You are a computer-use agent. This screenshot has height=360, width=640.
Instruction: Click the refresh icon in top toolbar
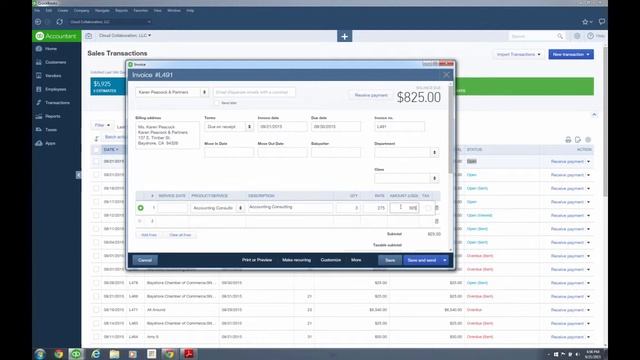60,22
